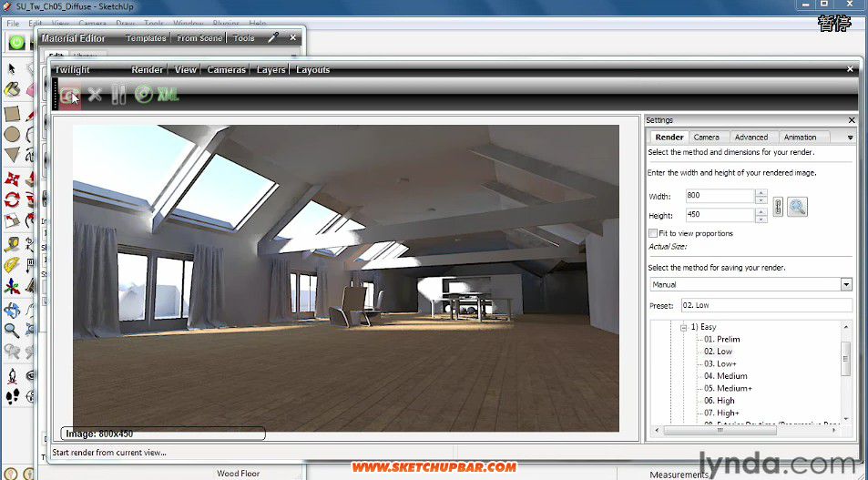Open Templates in Material Editor
Screen dimensions: 868x480
tap(146, 38)
